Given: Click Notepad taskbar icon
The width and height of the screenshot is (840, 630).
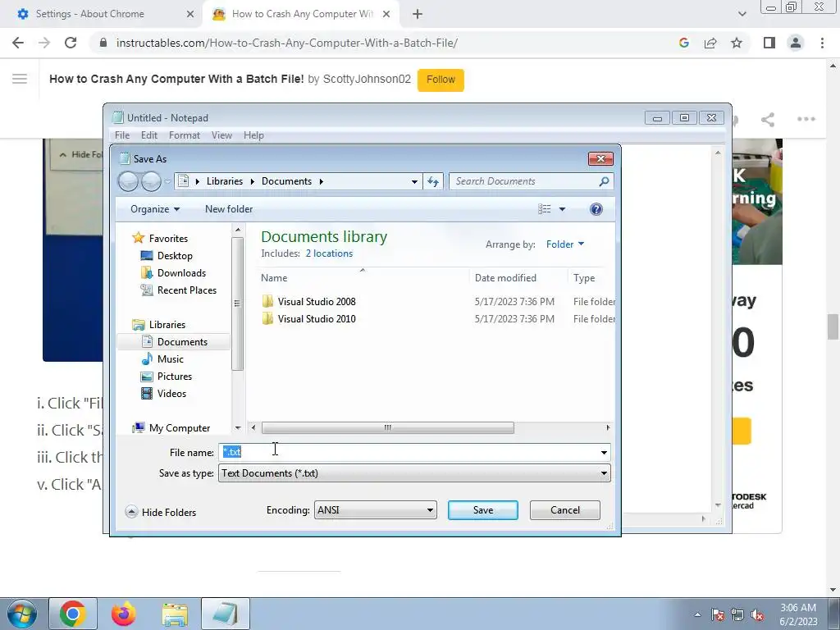Looking at the screenshot, I should pos(226,614).
